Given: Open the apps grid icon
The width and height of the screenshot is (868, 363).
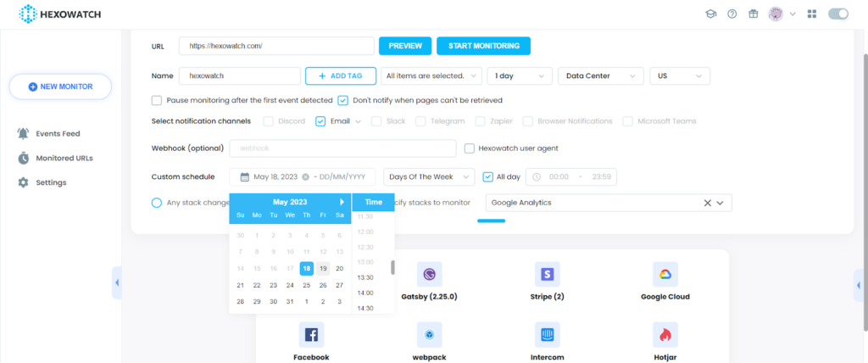Looking at the screenshot, I should pyautogui.click(x=812, y=14).
